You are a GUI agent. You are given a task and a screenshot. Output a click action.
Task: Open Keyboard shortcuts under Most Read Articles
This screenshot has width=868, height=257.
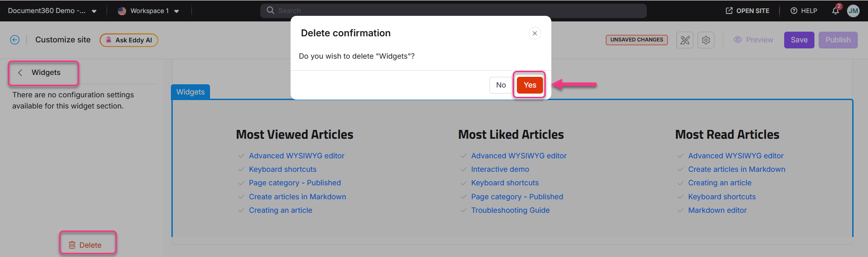coord(722,196)
